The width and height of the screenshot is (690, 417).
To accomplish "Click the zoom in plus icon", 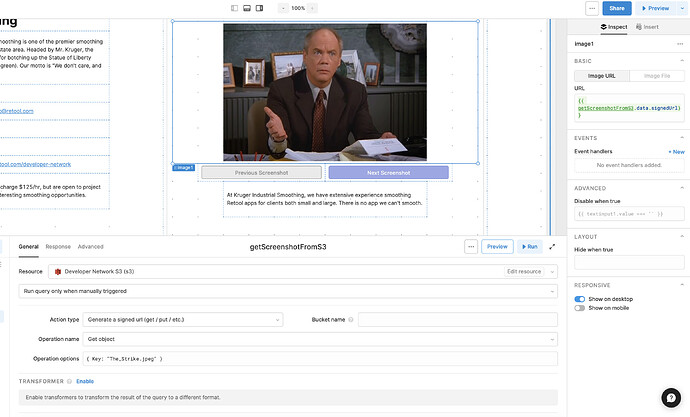I will click(x=312, y=8).
